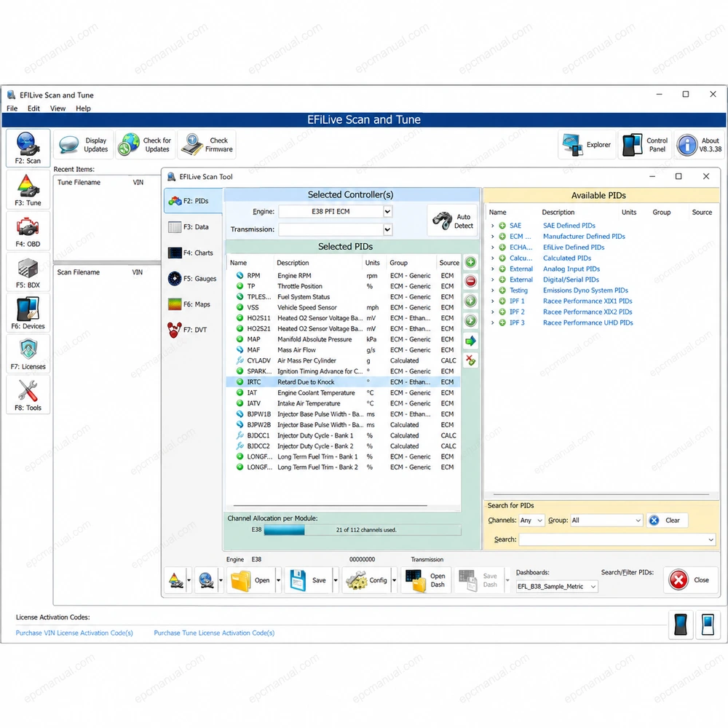Switch to the F4: Charts tab
Viewport: 728px width, 728px height.
[x=193, y=253]
